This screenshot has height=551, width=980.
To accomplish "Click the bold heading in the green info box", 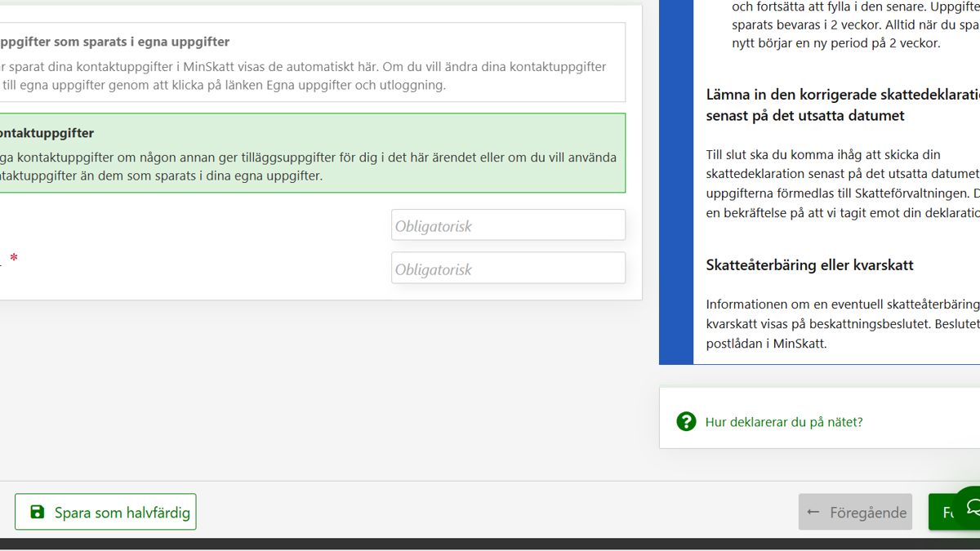I will (47, 133).
